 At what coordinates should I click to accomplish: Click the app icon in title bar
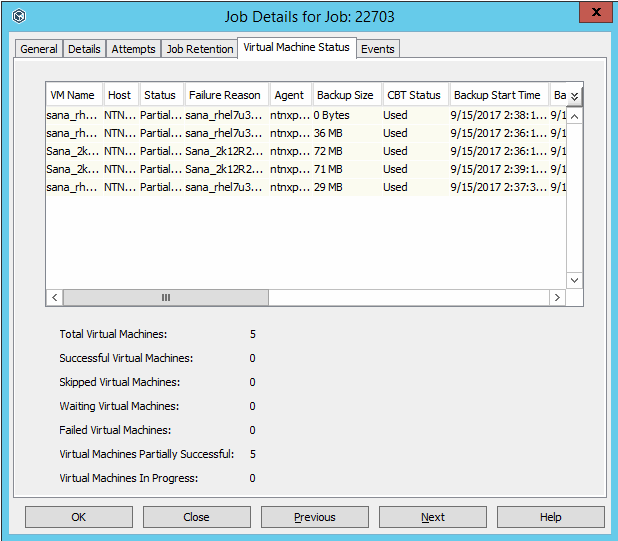pos(19,16)
